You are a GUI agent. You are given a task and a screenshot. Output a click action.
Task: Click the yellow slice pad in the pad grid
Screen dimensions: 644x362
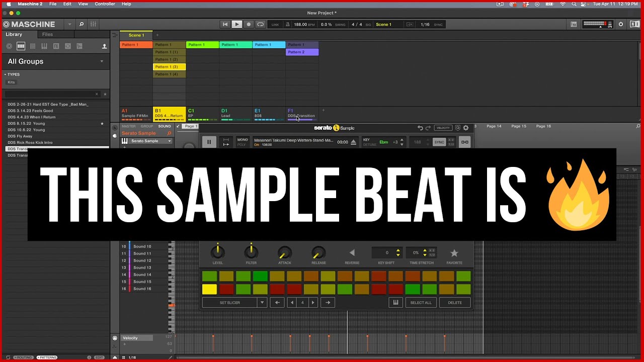click(209, 289)
